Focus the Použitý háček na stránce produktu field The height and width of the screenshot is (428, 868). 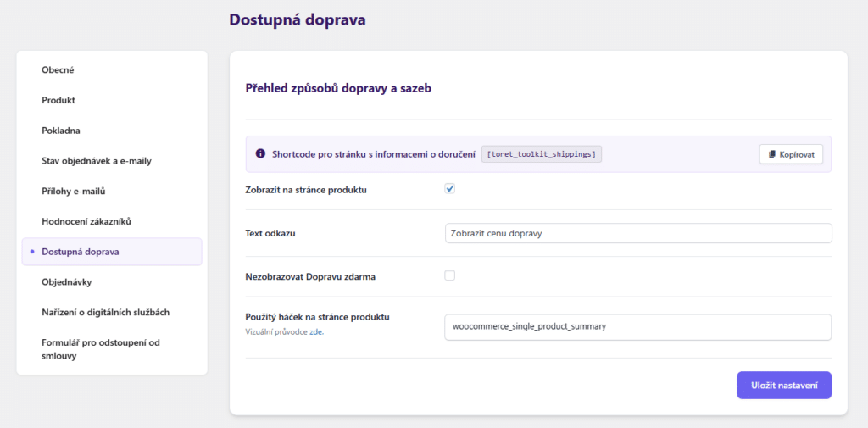click(x=637, y=327)
